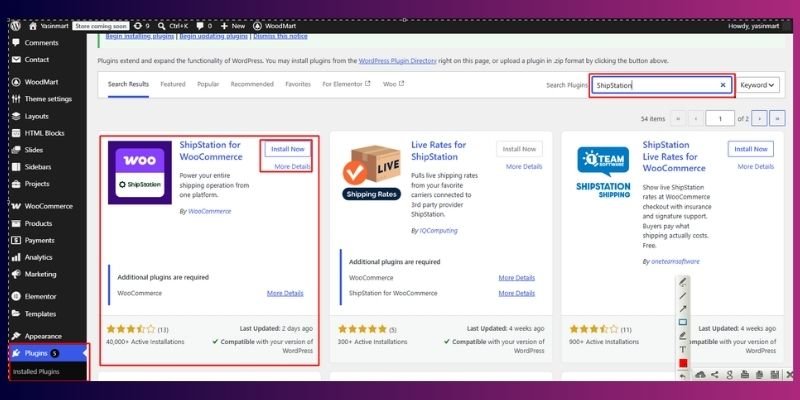Click the undo arrow in annotation toolbar
This screenshot has height=400, width=800.
point(683,376)
